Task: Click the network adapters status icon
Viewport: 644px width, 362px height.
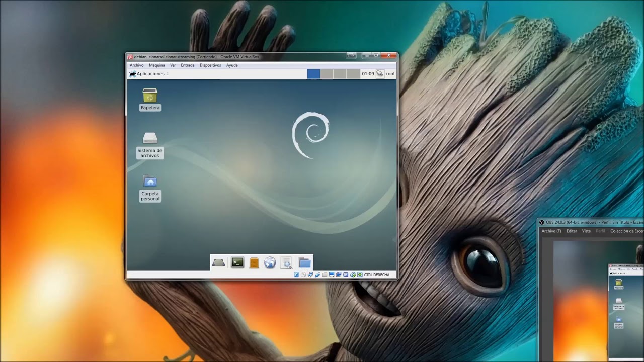Action: [x=310, y=275]
